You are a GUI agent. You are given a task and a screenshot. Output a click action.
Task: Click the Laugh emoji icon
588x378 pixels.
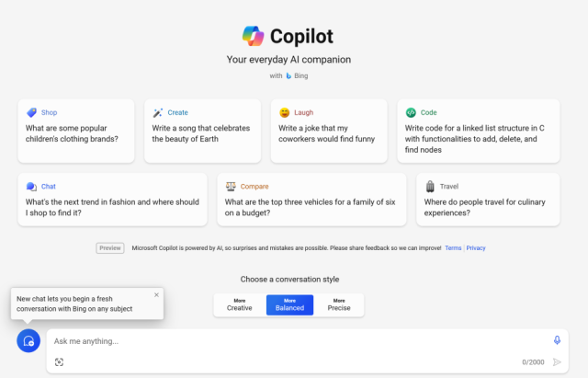[x=285, y=112]
